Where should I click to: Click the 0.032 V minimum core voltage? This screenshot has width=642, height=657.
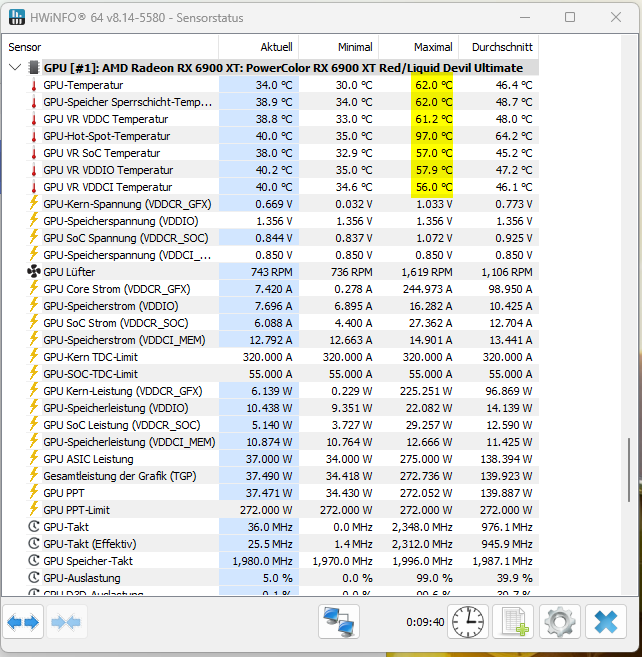(353, 204)
